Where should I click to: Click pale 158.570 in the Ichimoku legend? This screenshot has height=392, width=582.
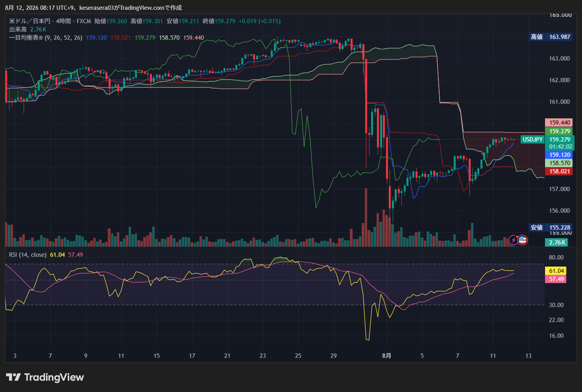click(170, 38)
